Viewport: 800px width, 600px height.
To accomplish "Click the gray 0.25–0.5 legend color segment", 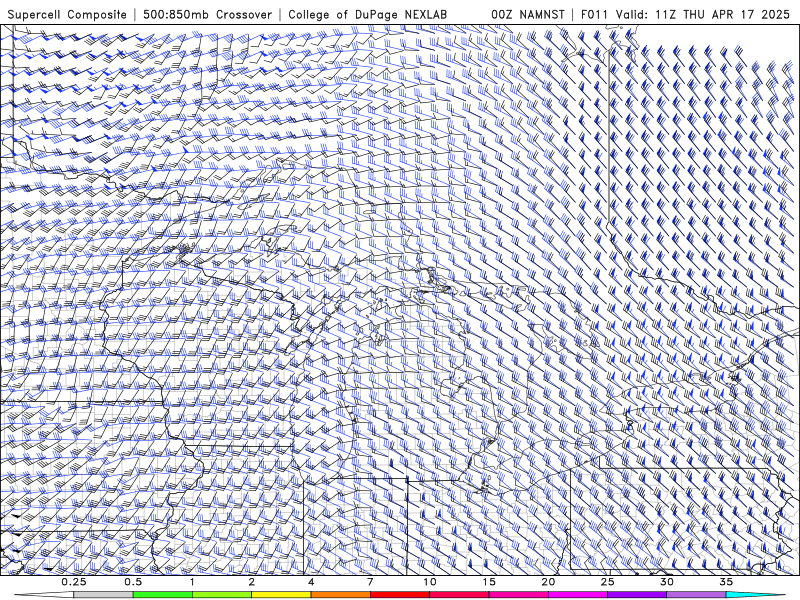I will pyautogui.click(x=103, y=595).
